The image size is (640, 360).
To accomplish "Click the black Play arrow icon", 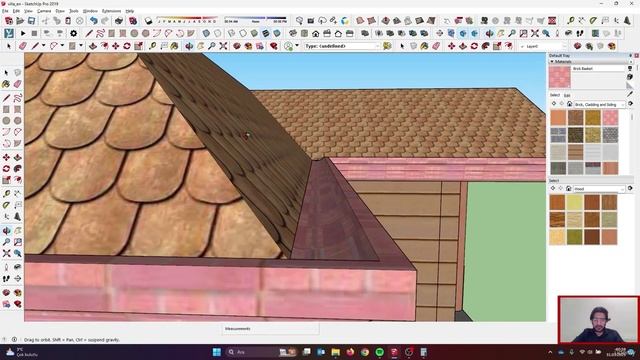I will point(23,33).
